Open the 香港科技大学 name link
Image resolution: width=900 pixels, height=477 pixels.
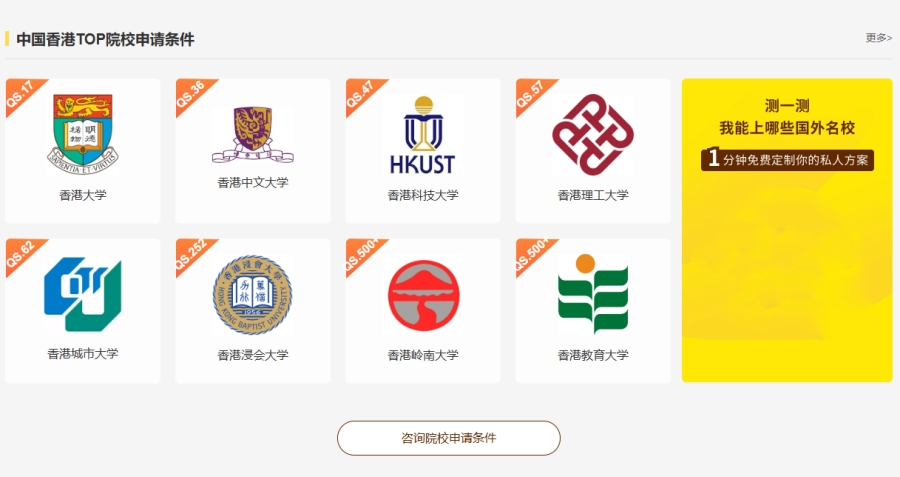pos(423,195)
